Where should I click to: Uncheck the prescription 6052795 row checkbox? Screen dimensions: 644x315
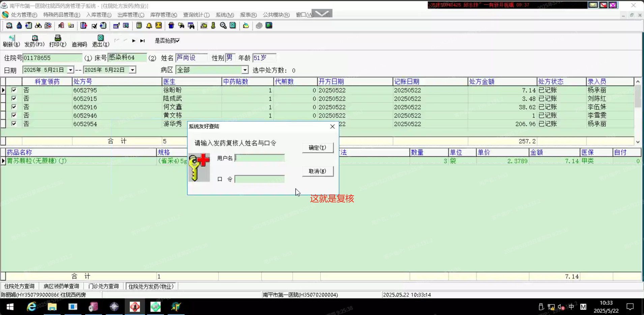14,90
